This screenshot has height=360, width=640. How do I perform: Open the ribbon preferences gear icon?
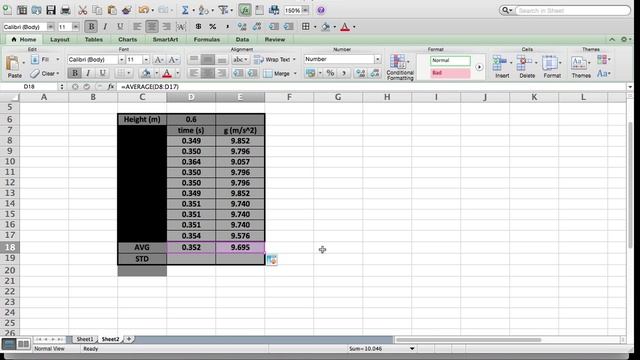(x=623, y=39)
